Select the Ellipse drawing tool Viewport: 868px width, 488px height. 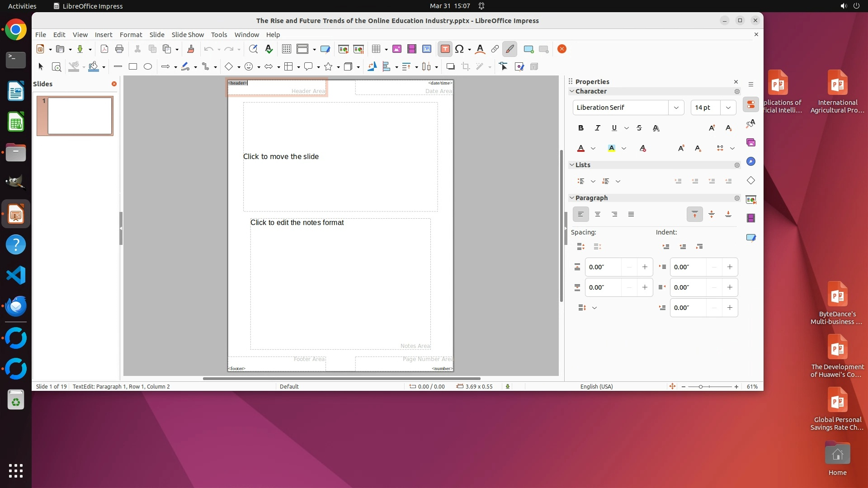[x=148, y=67]
